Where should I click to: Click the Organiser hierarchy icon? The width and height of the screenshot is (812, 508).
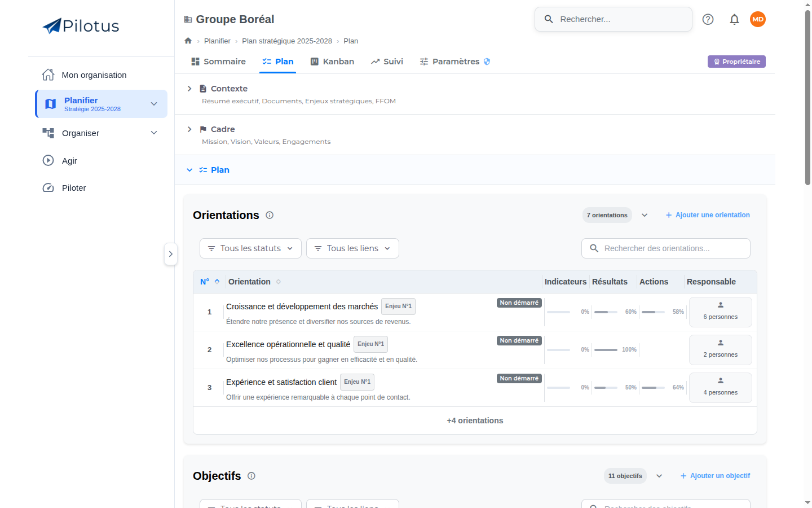click(48, 133)
